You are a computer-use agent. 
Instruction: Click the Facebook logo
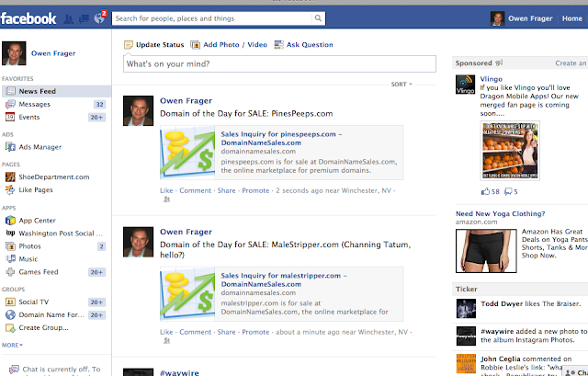(x=28, y=18)
